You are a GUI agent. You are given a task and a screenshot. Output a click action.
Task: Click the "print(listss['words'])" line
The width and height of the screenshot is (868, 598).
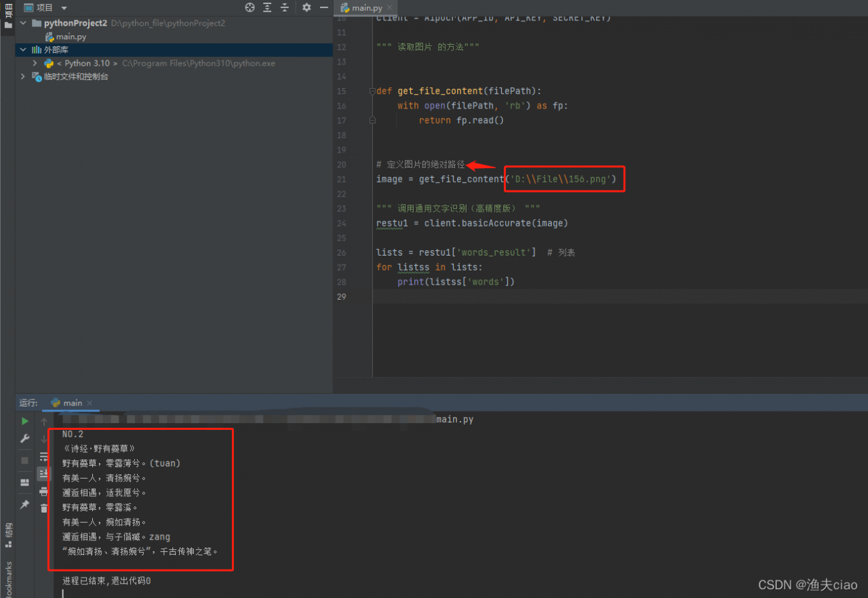coord(456,281)
